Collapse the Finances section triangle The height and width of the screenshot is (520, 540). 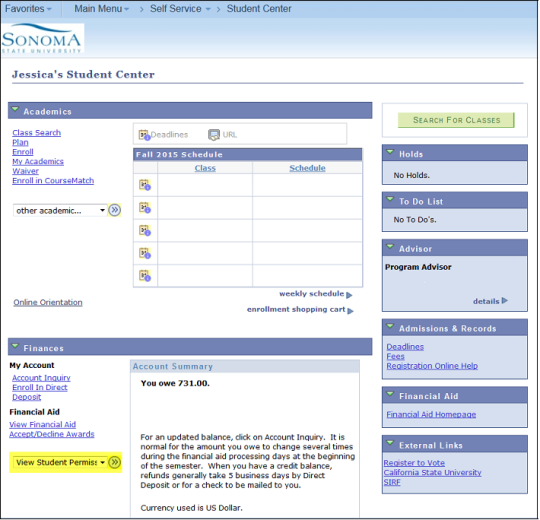pos(15,346)
